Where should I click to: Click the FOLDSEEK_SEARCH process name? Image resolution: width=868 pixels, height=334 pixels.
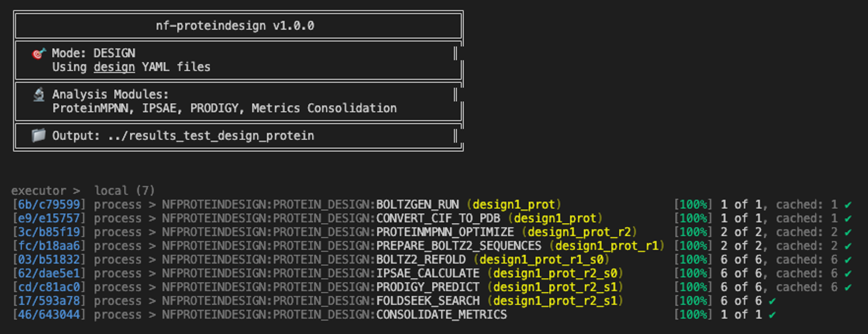(x=427, y=301)
